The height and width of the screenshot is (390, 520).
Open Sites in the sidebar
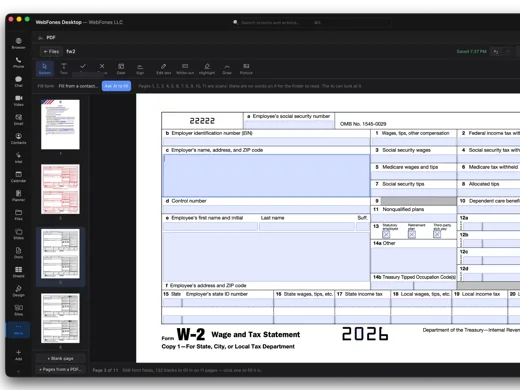pos(18,310)
